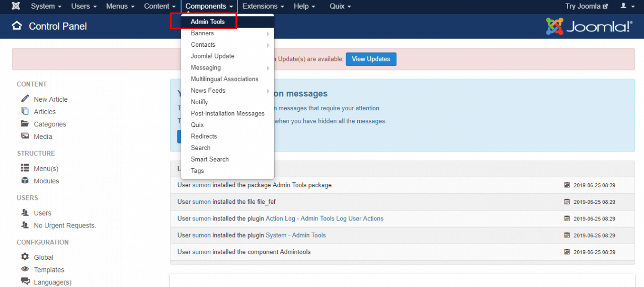Open the System dropdown menu
644x287 pixels.
(46, 6)
